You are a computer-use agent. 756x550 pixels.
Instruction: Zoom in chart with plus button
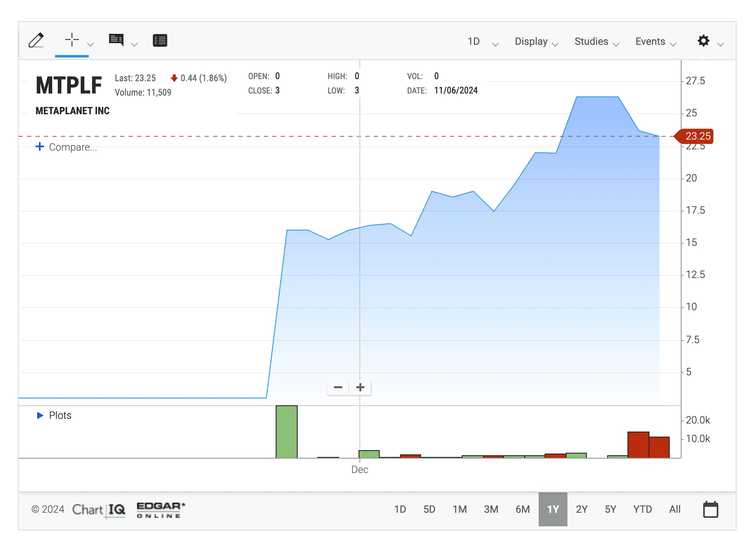pos(360,387)
